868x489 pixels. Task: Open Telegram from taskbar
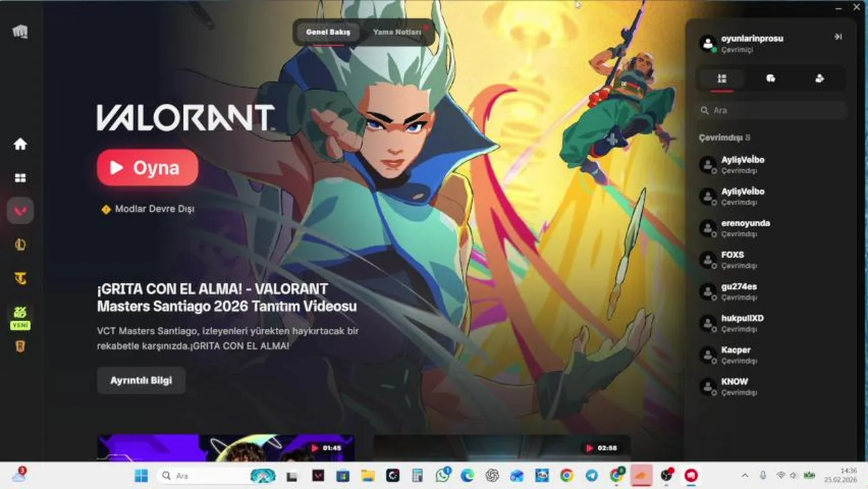pos(592,475)
